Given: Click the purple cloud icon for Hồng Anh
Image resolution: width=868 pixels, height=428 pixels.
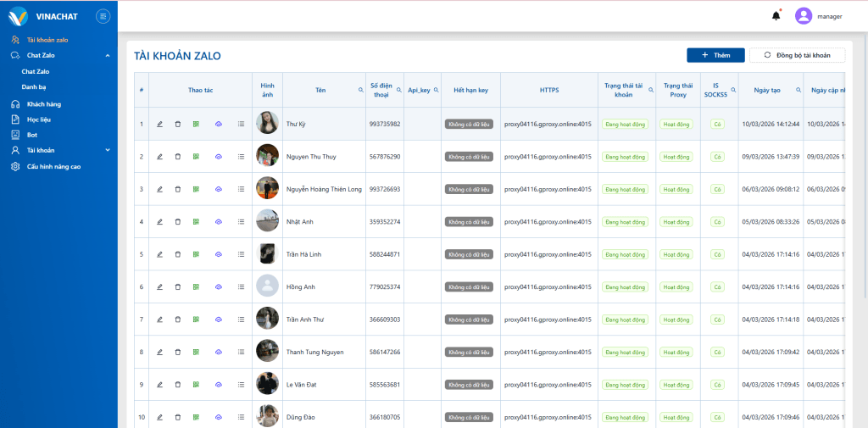Looking at the screenshot, I should coord(218,286).
